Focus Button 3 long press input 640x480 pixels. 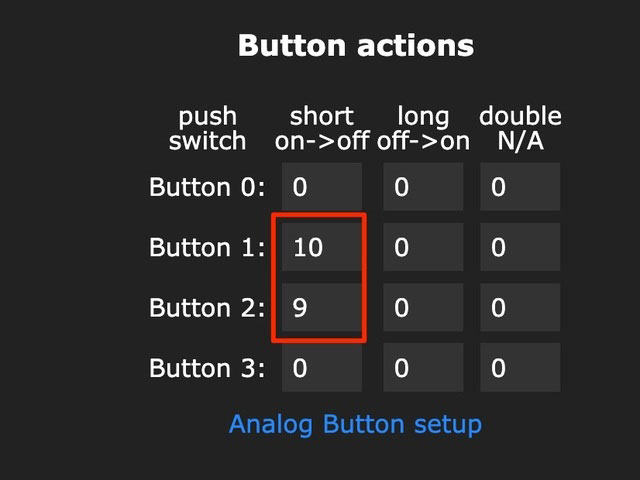click(x=423, y=368)
